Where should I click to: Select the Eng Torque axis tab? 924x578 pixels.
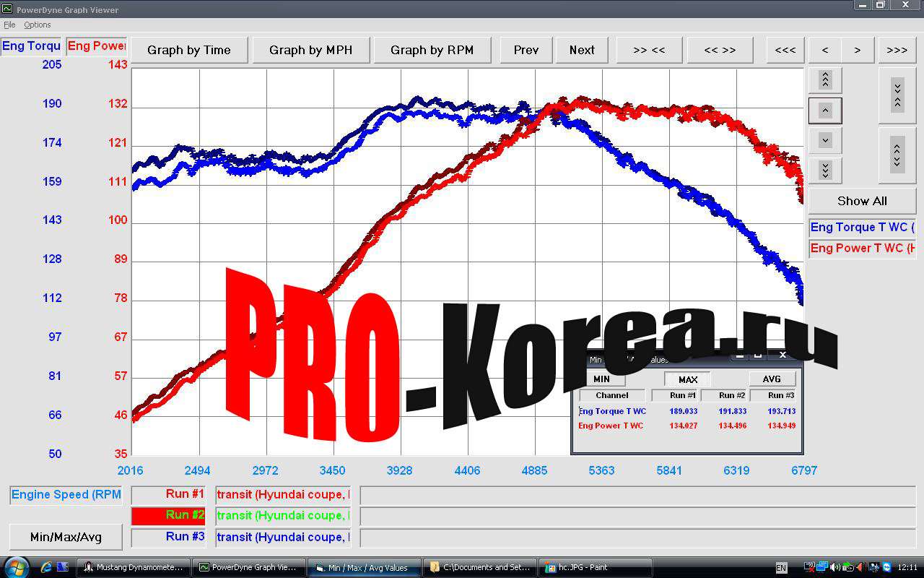click(x=31, y=46)
